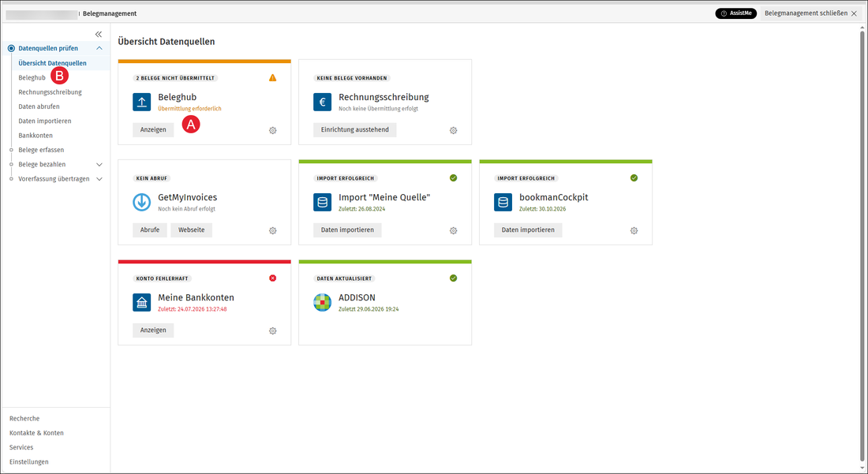Click Anzeigen on the Beleghub card
The image size is (868, 474).
[153, 129]
